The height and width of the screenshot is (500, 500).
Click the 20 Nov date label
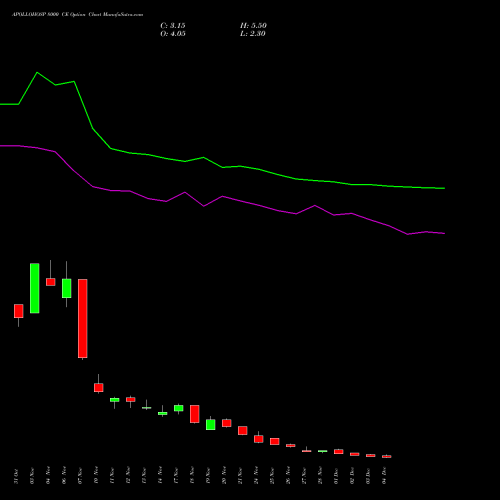click(x=224, y=475)
